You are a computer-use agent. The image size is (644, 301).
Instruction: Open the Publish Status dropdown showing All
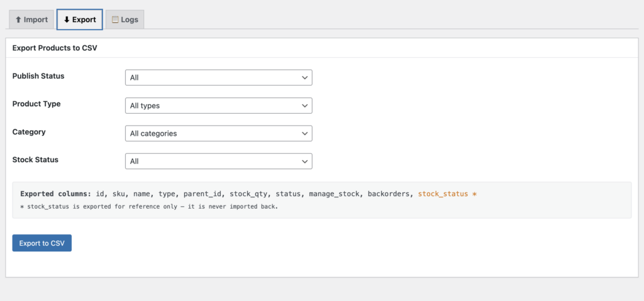(218, 77)
